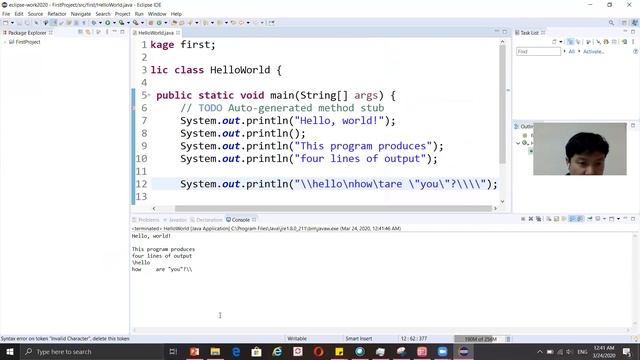Click the Activate... link in Task List
This screenshot has height=360, width=640.
click(593, 51)
